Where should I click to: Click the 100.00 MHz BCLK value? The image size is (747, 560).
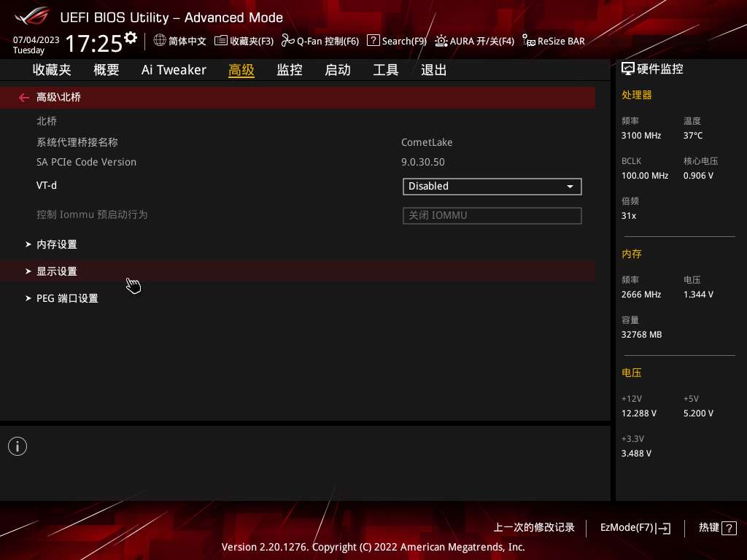(645, 176)
